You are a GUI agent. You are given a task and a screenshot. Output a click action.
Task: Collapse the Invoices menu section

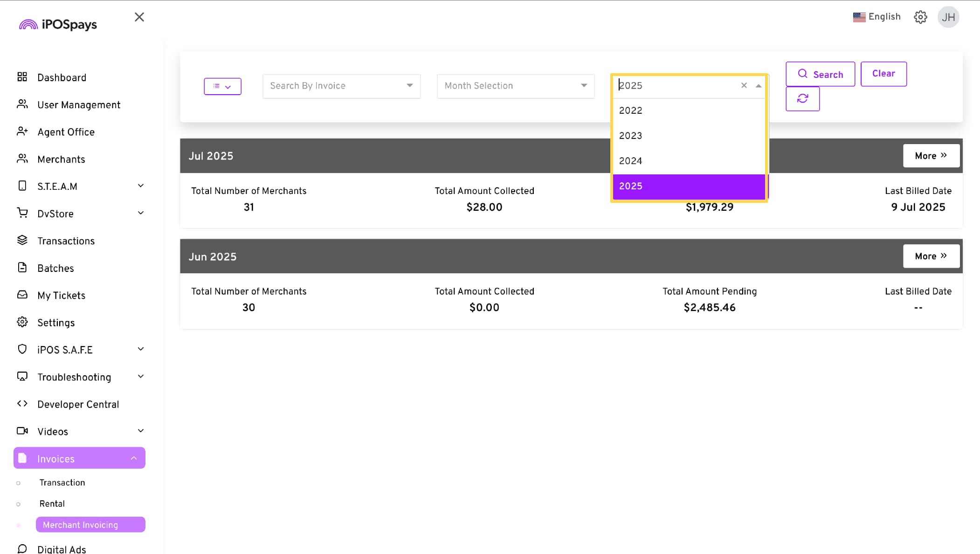coord(133,458)
